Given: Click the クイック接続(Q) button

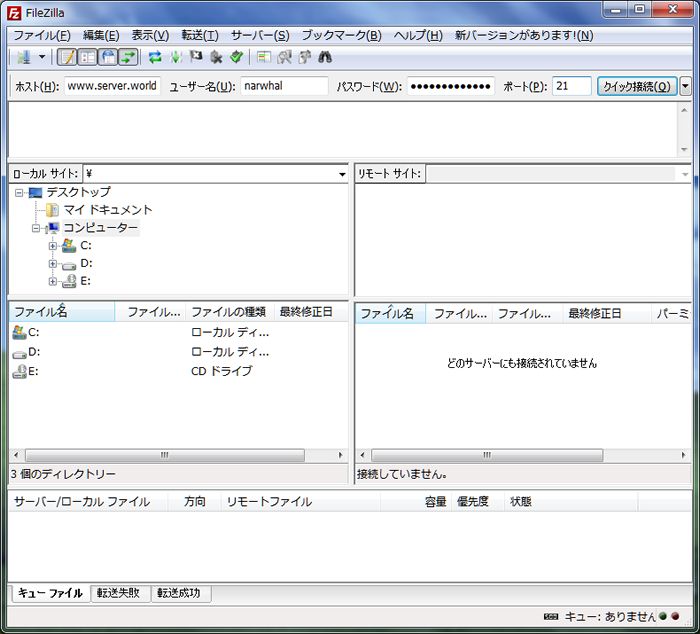Looking at the screenshot, I should (x=637, y=86).
